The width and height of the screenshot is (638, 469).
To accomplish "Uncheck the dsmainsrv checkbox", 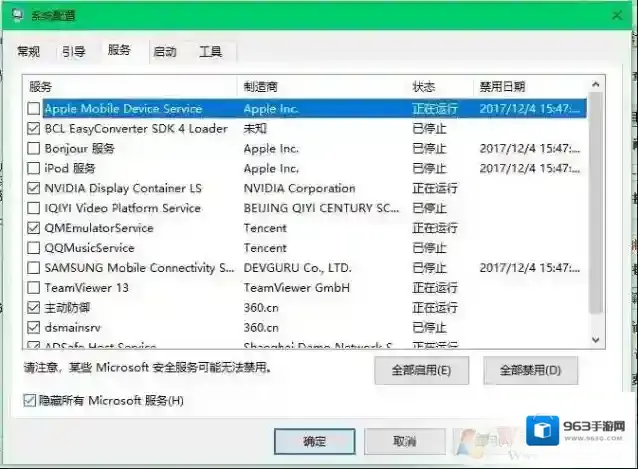I will [33, 327].
